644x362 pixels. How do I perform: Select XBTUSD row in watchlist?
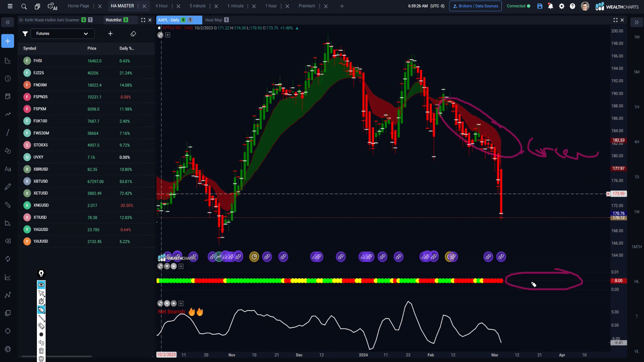pos(86,181)
